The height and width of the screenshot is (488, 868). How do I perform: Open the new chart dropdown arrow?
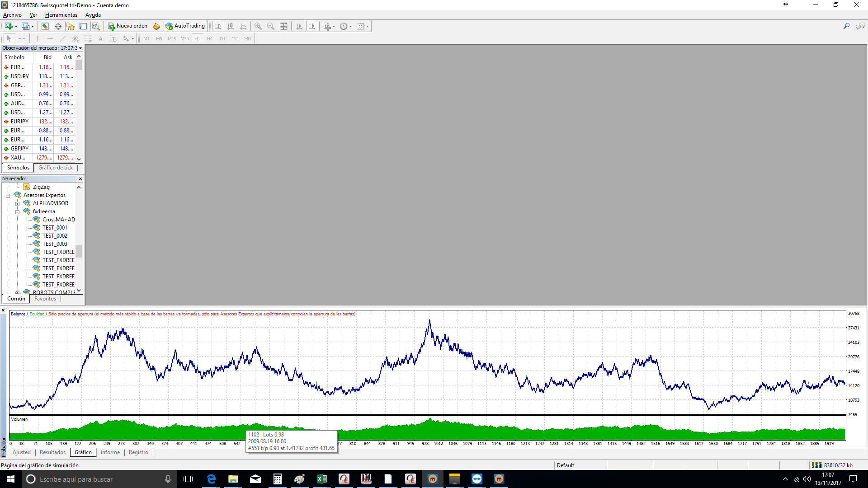[16, 27]
